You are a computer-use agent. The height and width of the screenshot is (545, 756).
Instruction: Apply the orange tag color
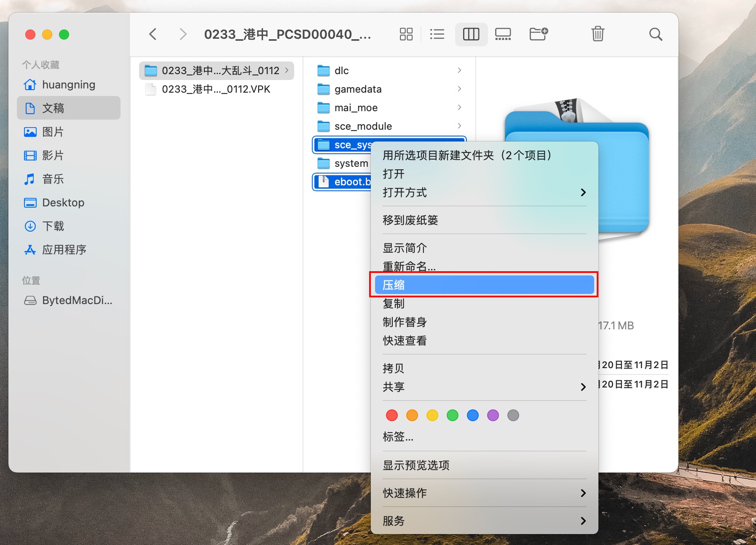tap(412, 415)
